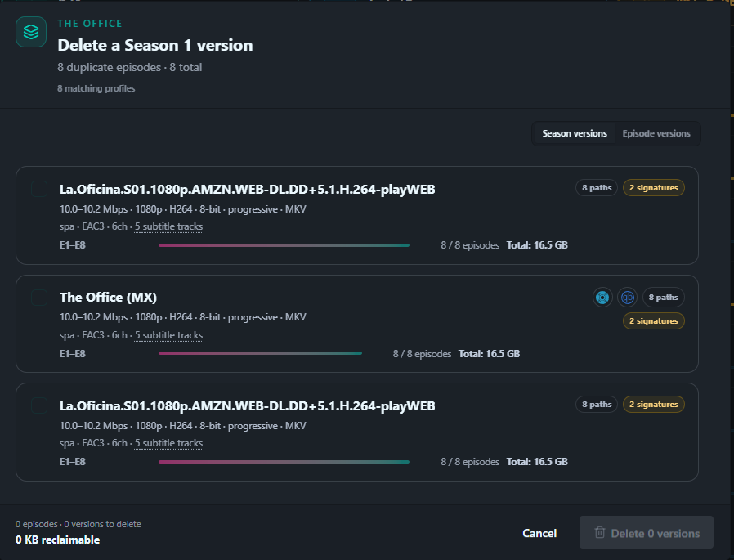Viewport: 734px width, 560px height.
Task: Click the 0 episodes · 0 versions to delete text
Action: click(78, 524)
